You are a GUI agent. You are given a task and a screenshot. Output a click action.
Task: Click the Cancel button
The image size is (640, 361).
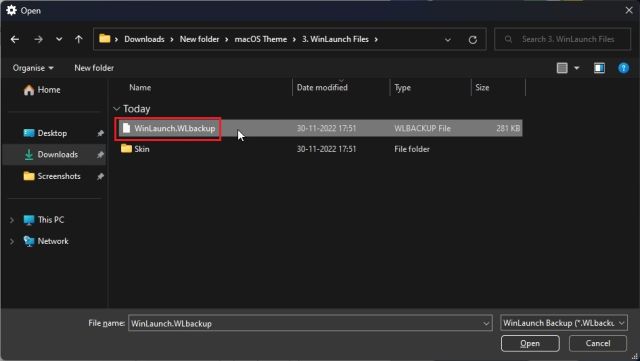pyautogui.click(x=598, y=343)
